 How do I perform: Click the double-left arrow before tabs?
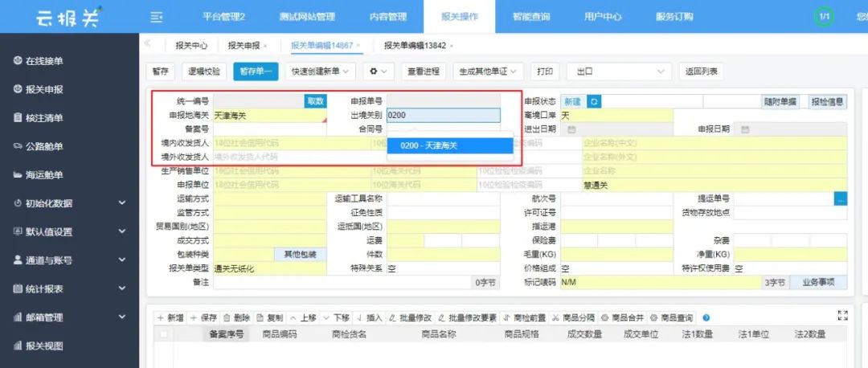[x=147, y=43]
